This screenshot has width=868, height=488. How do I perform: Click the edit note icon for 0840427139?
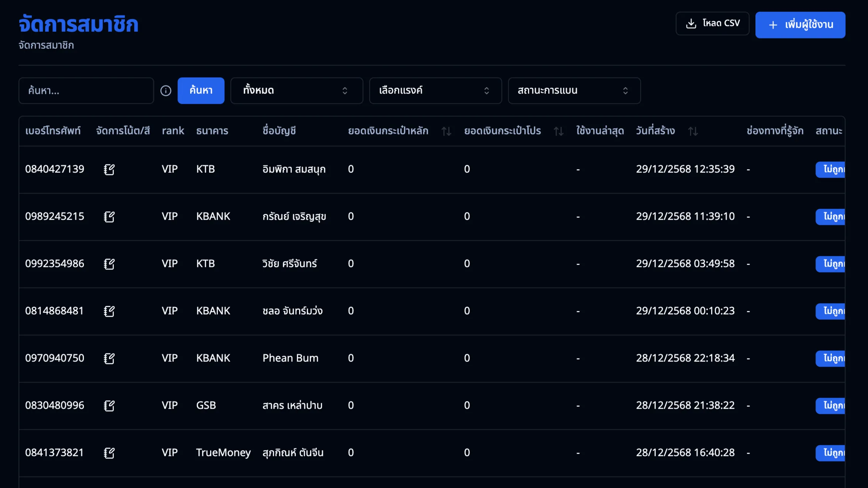109,169
